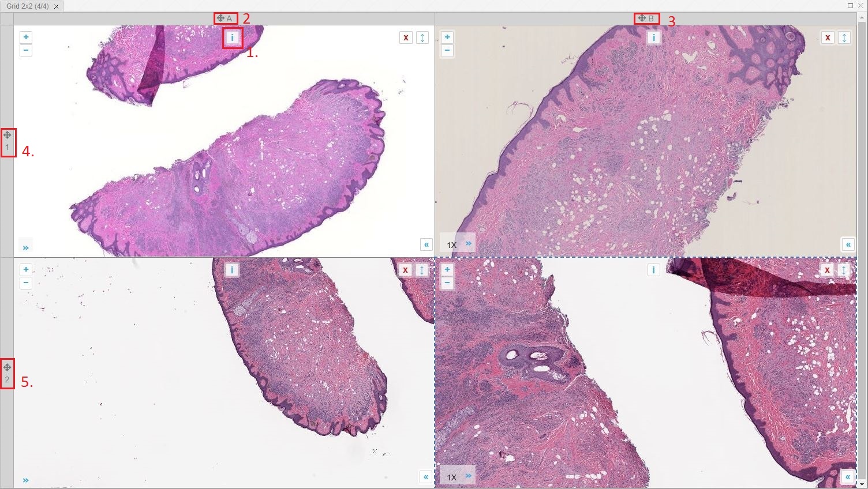This screenshot has height=489, width=868.
Task: Zoom in on the bottom-left slide panel
Action: tap(26, 269)
